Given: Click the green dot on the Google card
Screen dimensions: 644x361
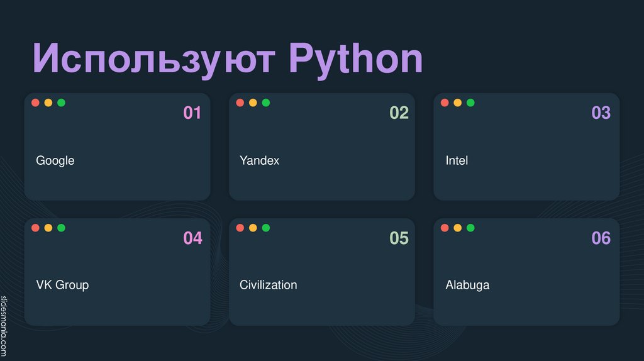Looking at the screenshot, I should 61,103.
